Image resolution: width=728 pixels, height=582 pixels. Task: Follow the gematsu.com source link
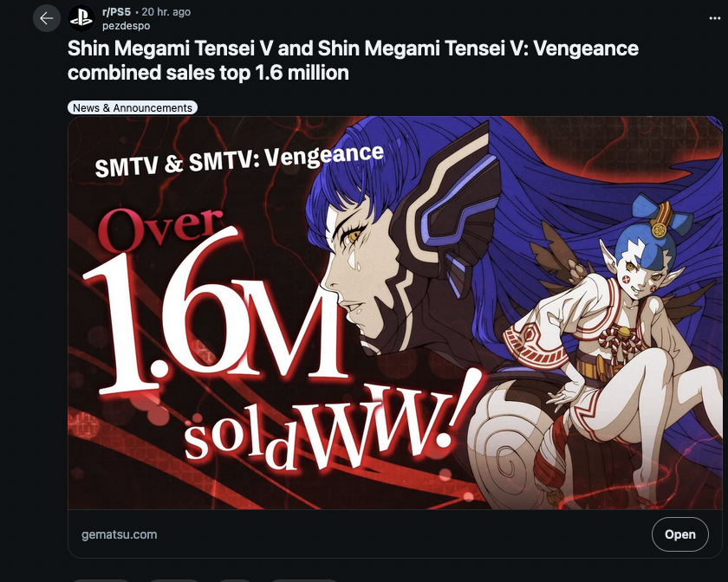pos(120,534)
